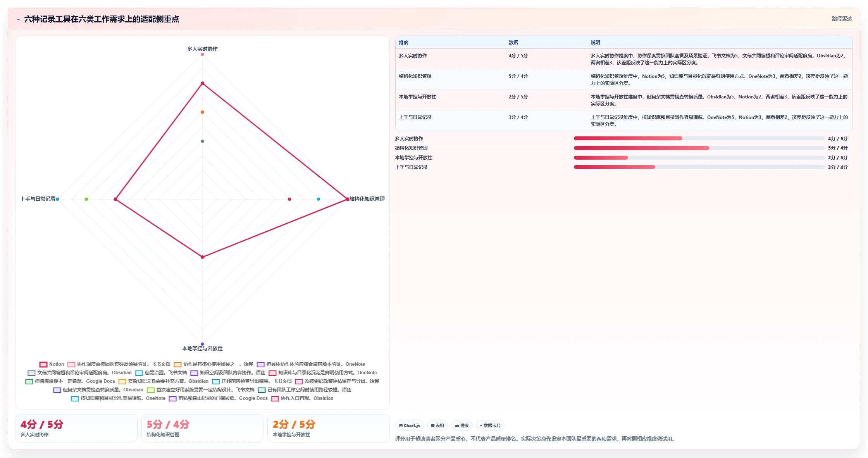Screen dimensions: 868x458
Task: Click the 多人实时协作 radar axis label
Action: 202,49
